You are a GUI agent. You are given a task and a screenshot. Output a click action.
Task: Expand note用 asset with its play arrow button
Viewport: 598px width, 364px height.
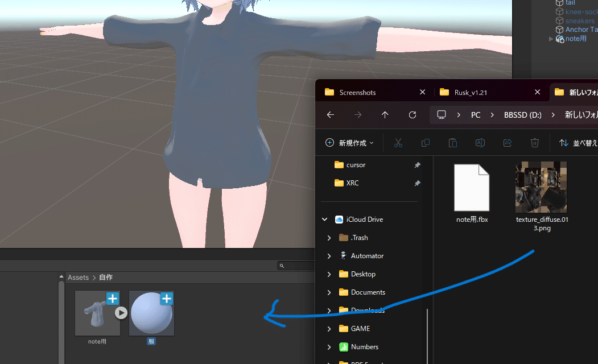(x=121, y=313)
